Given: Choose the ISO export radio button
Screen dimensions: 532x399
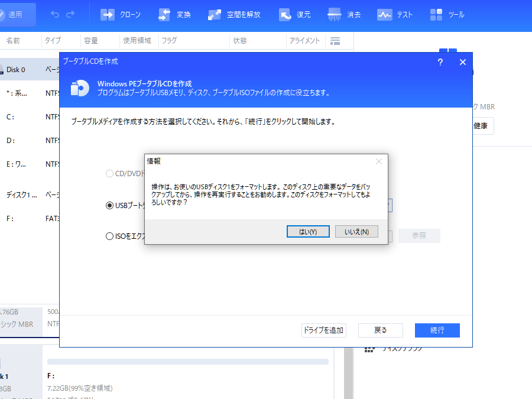Looking at the screenshot, I should coord(109,236).
